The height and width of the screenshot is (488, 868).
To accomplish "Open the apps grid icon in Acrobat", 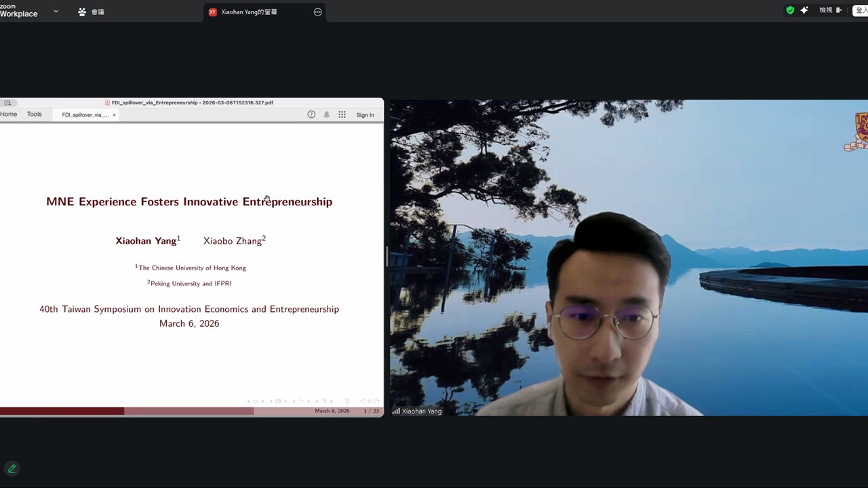I will (342, 115).
